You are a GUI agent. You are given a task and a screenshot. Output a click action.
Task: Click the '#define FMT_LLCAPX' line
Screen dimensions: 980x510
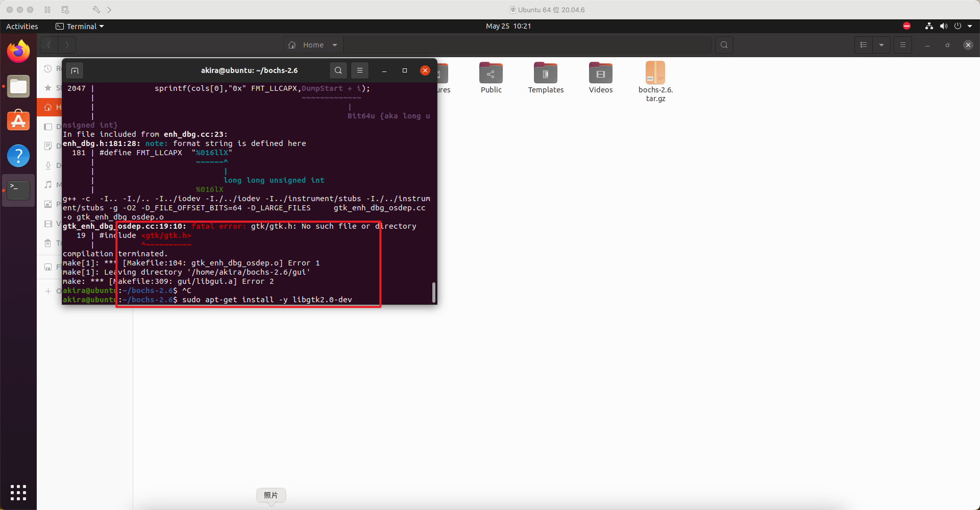pyautogui.click(x=166, y=153)
